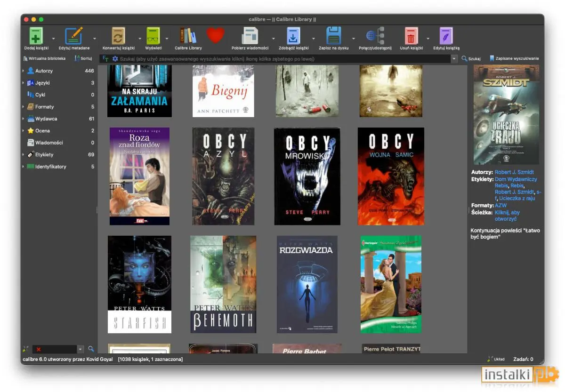Select the Obcy Mrowisko book cover

click(x=307, y=176)
